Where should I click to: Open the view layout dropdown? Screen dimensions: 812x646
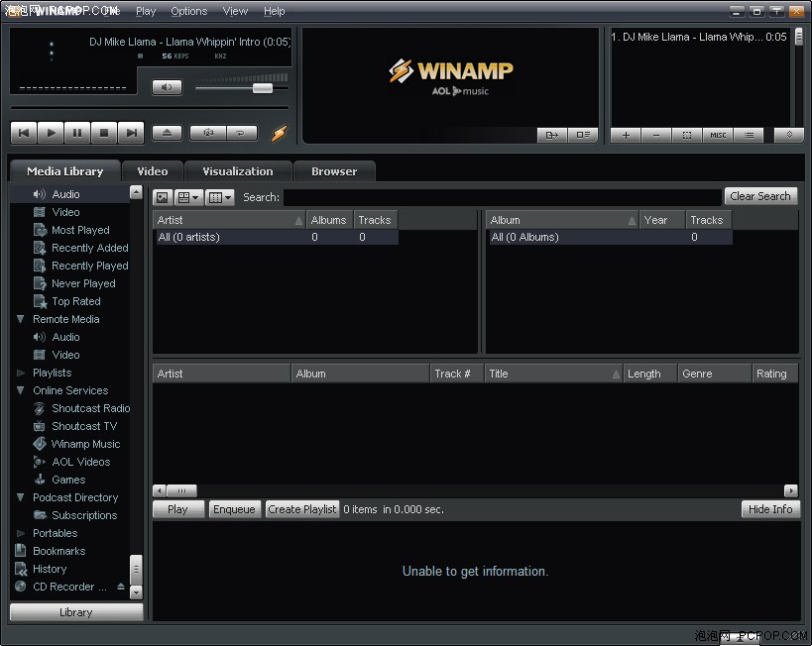[x=188, y=197]
